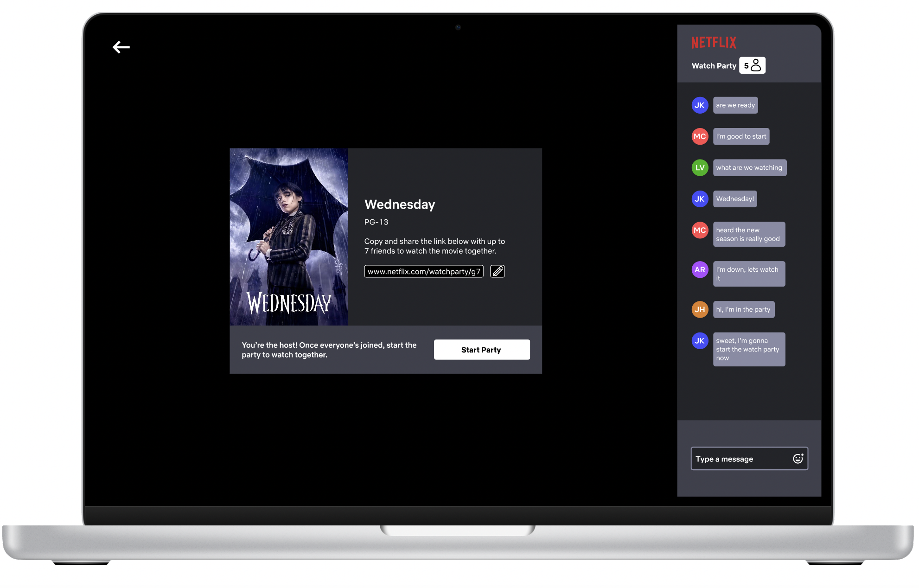Click the 'Wednesday!' chat bubble

(x=735, y=199)
